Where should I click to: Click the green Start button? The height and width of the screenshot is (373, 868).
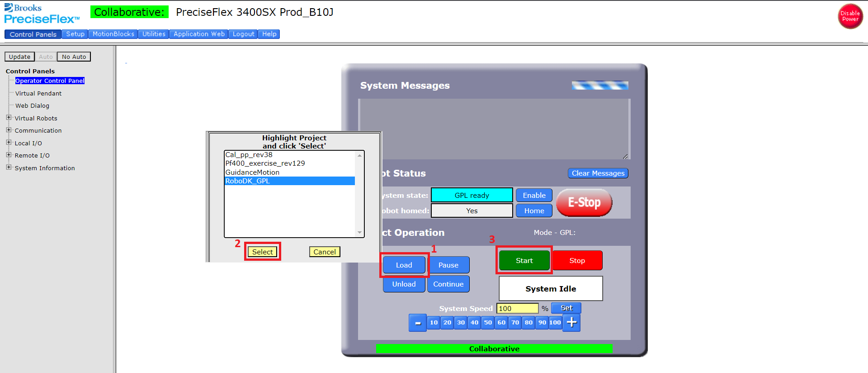524,260
